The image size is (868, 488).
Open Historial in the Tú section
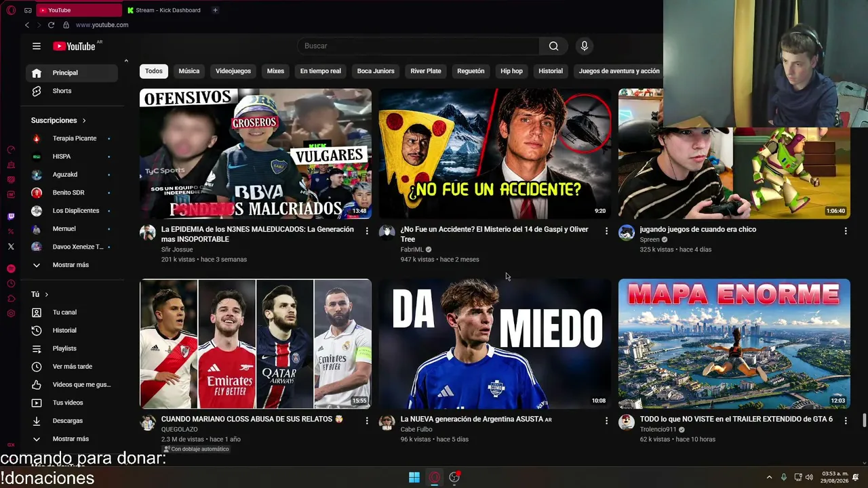pos(72,330)
